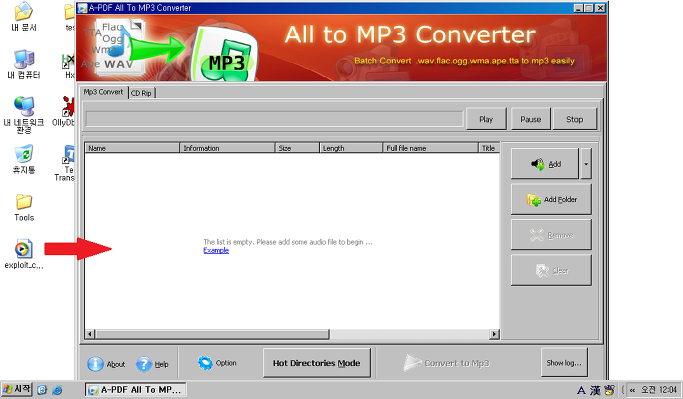
Task: Click the playback progress bar
Action: [274, 119]
